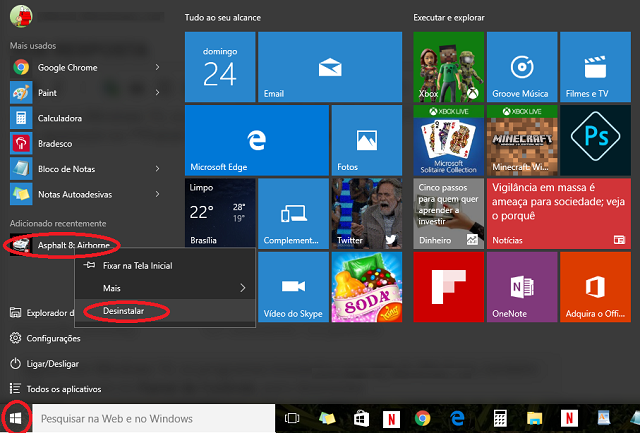This screenshot has height=433, width=640.
Task: Open Calculator from the taskbar
Action: pyautogui.click(x=500, y=418)
